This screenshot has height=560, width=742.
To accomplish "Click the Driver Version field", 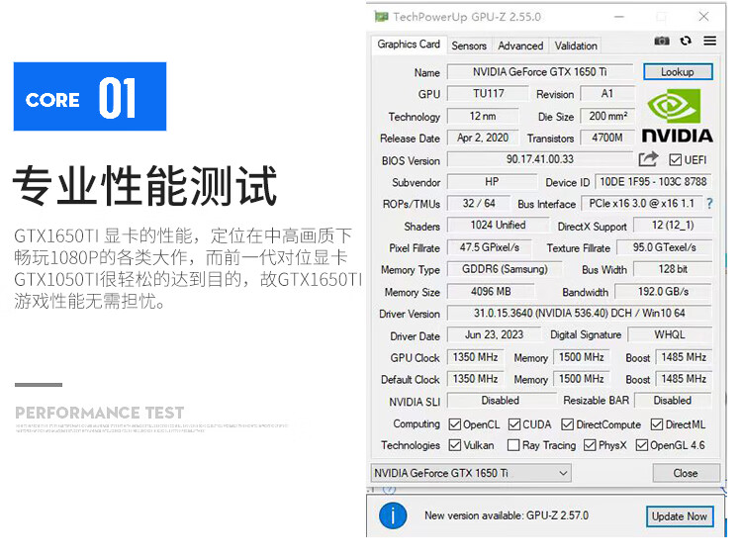I will click(579, 313).
